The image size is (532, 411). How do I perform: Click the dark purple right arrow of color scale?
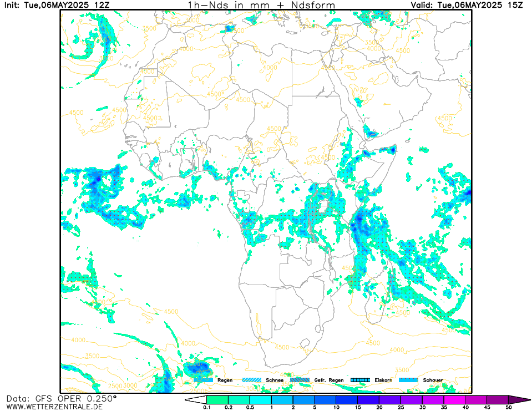coord(519,400)
